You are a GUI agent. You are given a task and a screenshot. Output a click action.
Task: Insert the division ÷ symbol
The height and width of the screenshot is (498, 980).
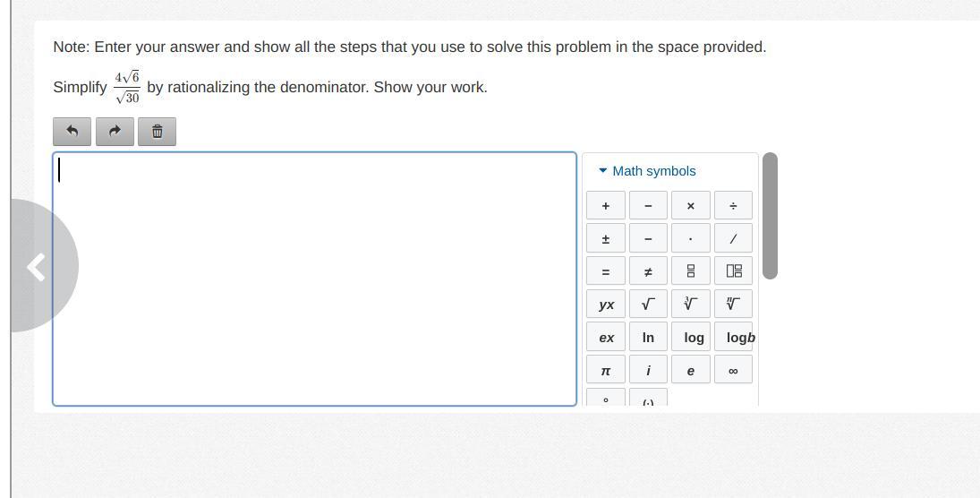733,206
